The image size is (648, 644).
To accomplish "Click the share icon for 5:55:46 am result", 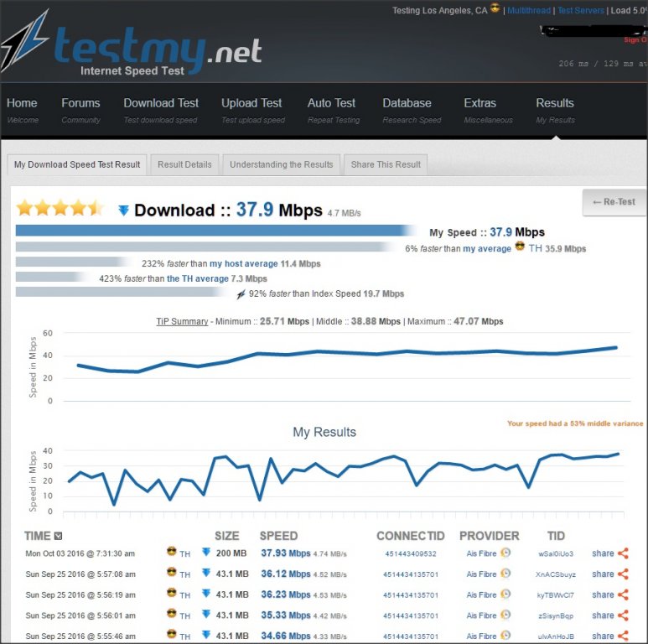I will coord(622,636).
